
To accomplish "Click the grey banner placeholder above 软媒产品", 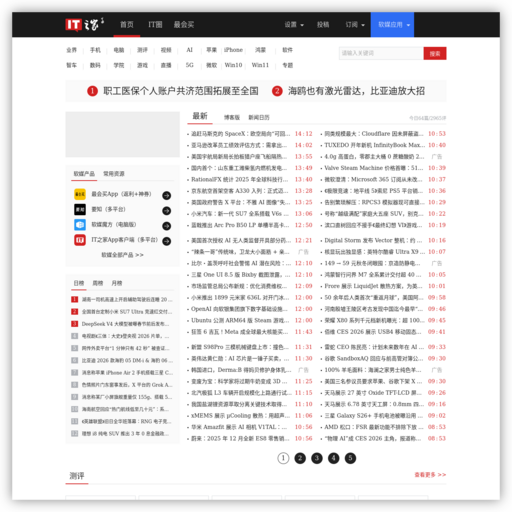I will coord(122,134).
